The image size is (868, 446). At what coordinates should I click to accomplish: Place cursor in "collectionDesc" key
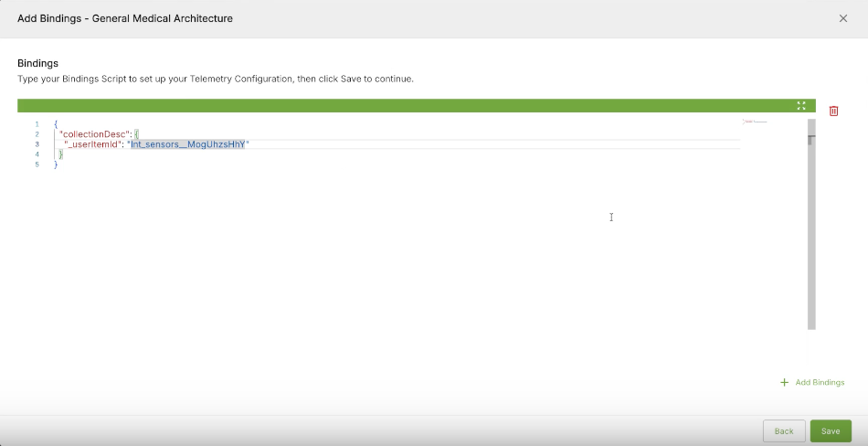click(x=94, y=134)
